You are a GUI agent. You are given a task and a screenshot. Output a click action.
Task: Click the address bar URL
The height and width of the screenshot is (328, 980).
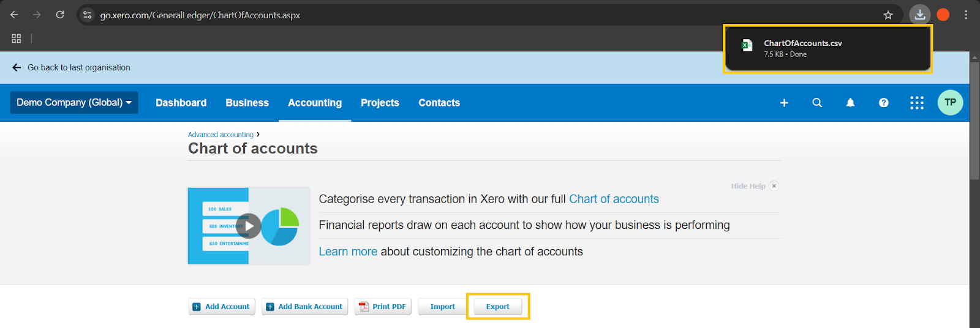tap(200, 15)
